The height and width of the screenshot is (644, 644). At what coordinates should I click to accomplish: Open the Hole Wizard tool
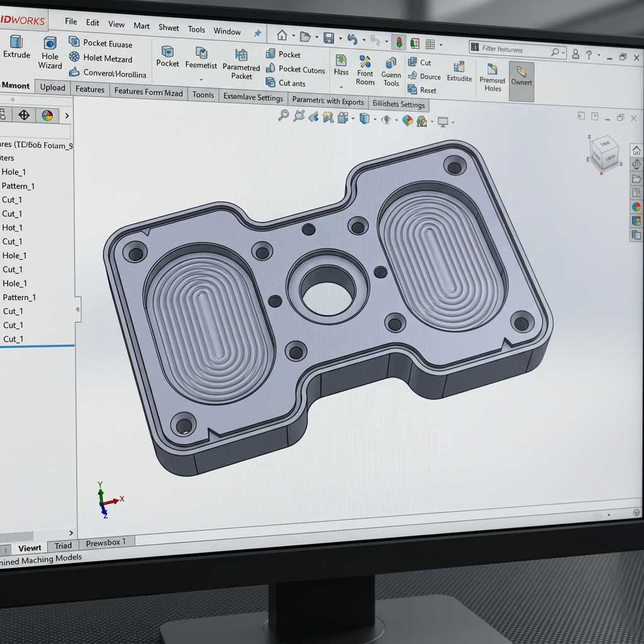[x=50, y=53]
